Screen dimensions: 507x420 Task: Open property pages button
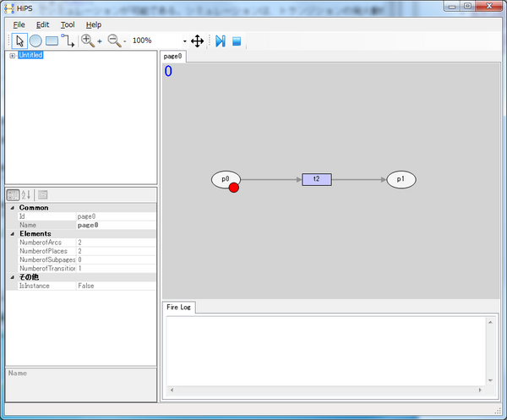[43, 195]
